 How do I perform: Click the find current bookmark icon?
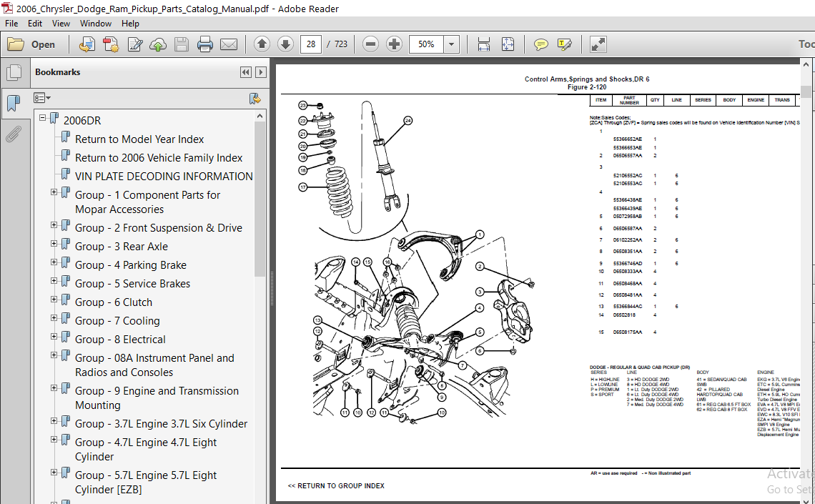(255, 98)
